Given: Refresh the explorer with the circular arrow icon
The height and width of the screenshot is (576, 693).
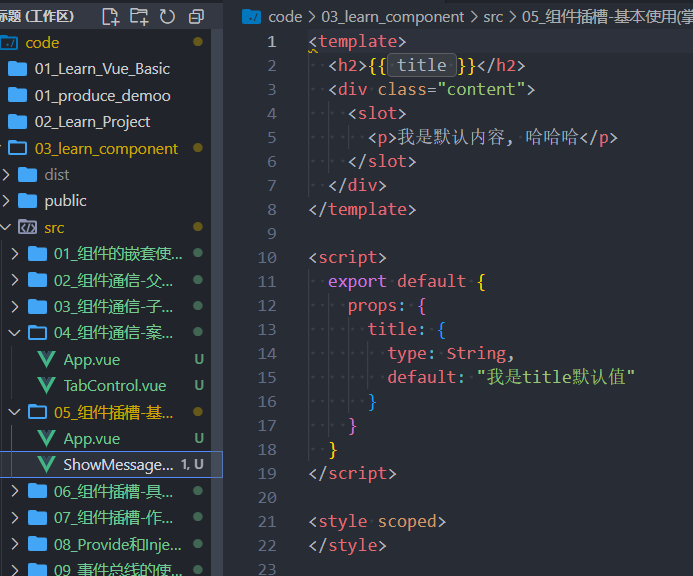Looking at the screenshot, I should pos(168,17).
